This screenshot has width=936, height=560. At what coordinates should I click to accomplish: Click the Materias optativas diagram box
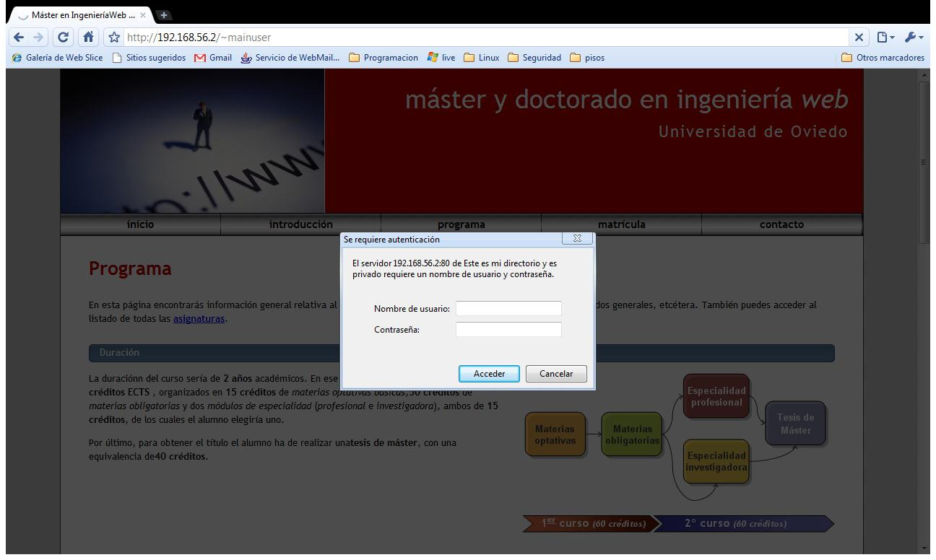click(x=555, y=434)
